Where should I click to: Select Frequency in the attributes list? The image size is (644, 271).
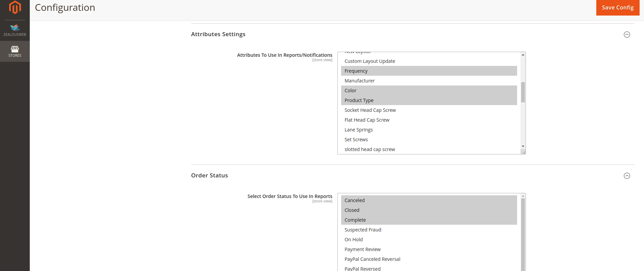pyautogui.click(x=356, y=71)
